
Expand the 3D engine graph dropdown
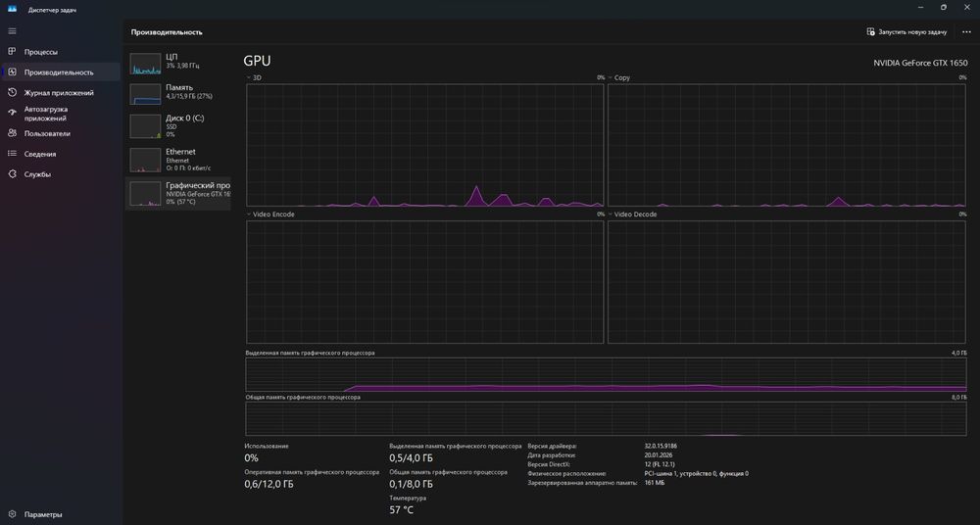(x=248, y=77)
